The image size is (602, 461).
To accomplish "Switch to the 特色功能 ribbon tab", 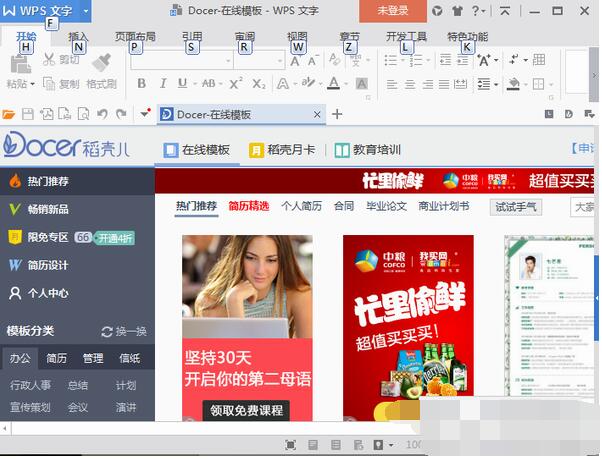I will (467, 37).
